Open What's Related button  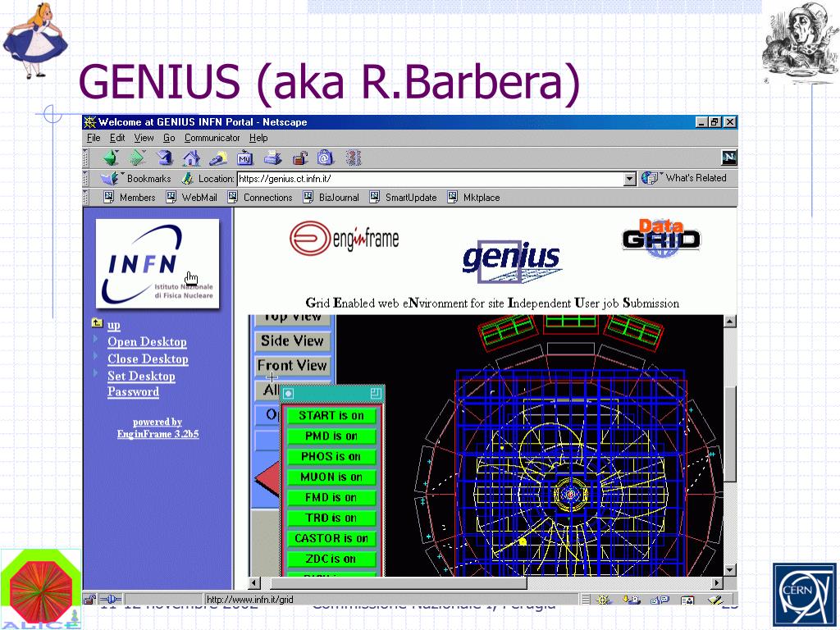[684, 178]
